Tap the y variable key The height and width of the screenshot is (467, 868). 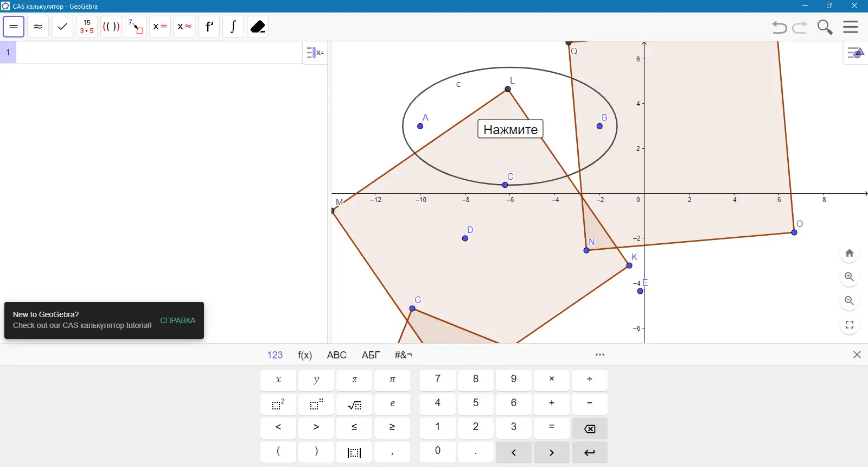(x=316, y=380)
